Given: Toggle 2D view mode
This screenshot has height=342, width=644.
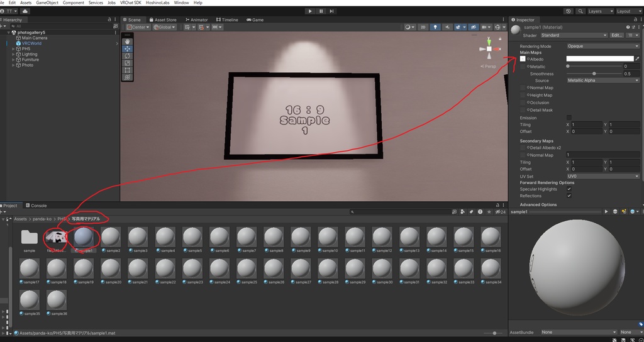Looking at the screenshot, I should click(x=423, y=27).
